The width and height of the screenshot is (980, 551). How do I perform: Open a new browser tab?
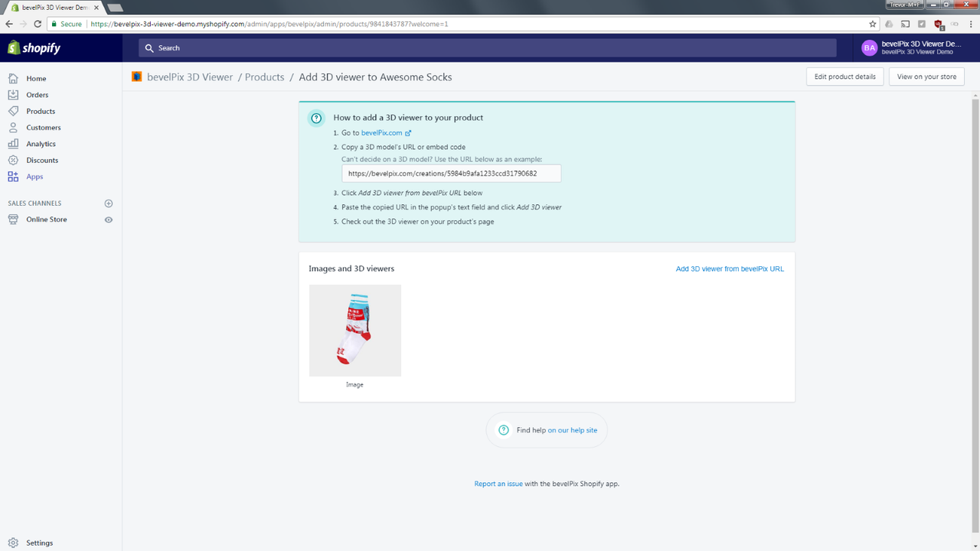115,7
